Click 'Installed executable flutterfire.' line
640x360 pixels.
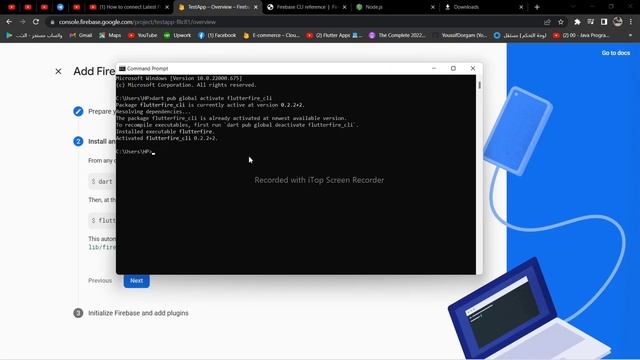pos(165,131)
